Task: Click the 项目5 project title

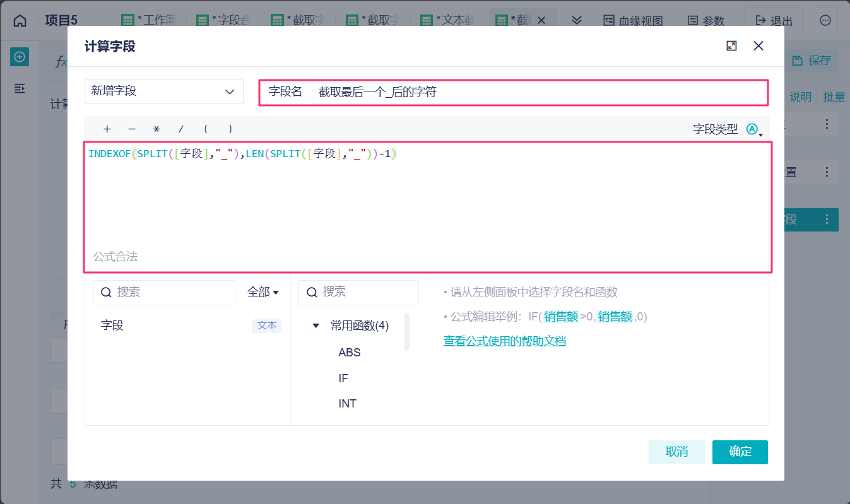Action: (61, 20)
